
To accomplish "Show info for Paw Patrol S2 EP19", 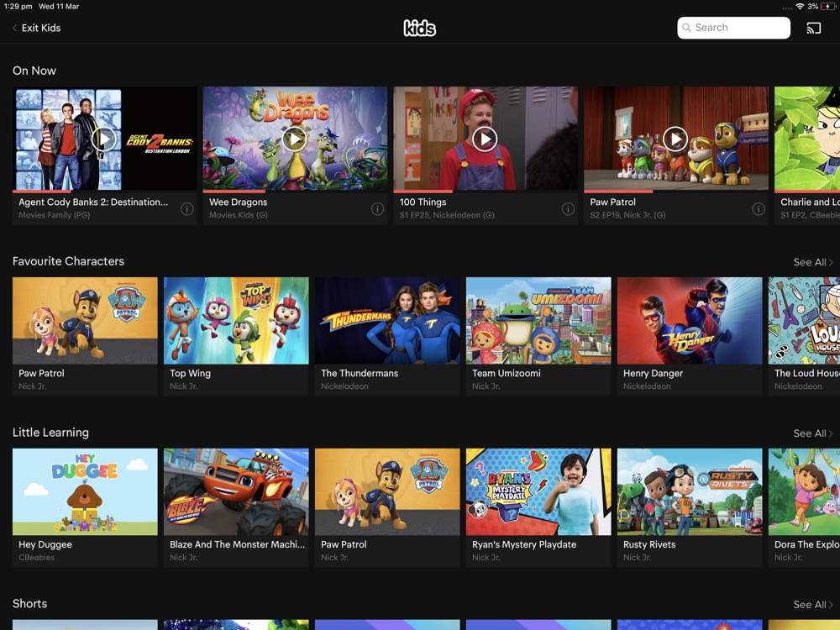I will pyautogui.click(x=759, y=209).
